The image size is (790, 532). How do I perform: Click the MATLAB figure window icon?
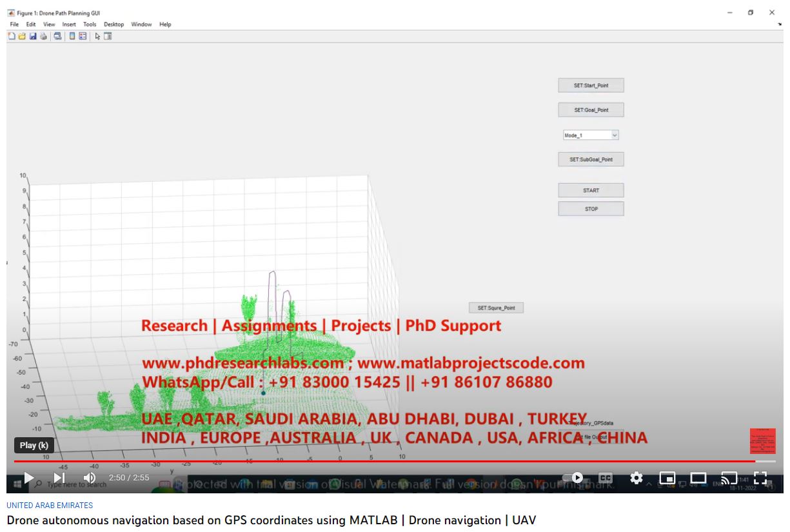pyautogui.click(x=11, y=12)
